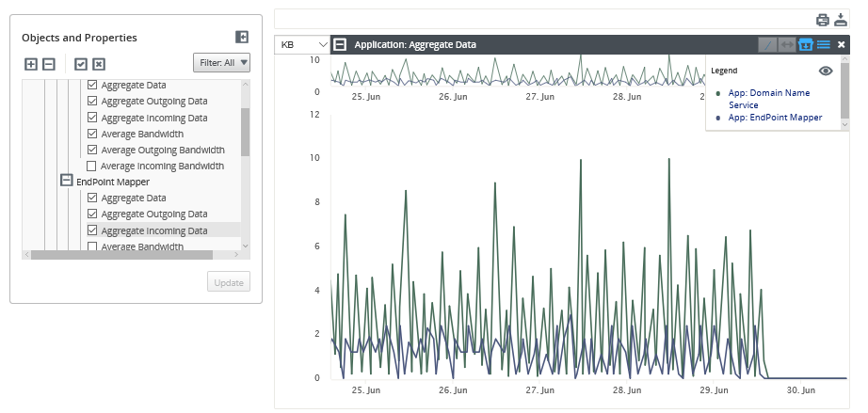
Task: Collapse the Objects and Properties panel
Action: (242, 37)
